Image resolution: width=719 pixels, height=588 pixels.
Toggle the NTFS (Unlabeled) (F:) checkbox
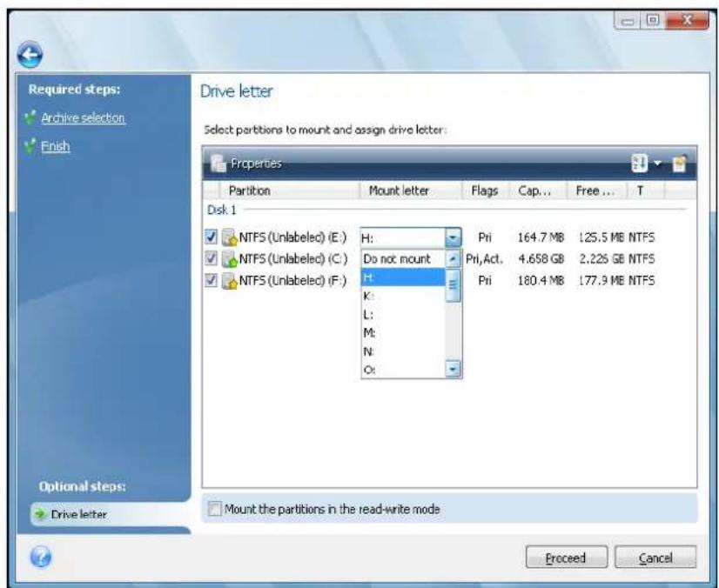(x=211, y=280)
